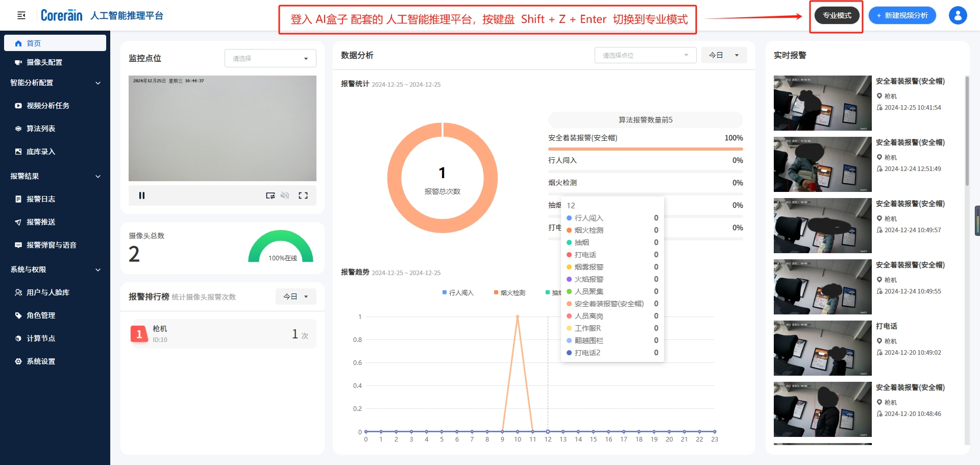This screenshot has height=465, width=980.
Task: Pause the monitoring video feed
Action: tap(142, 195)
